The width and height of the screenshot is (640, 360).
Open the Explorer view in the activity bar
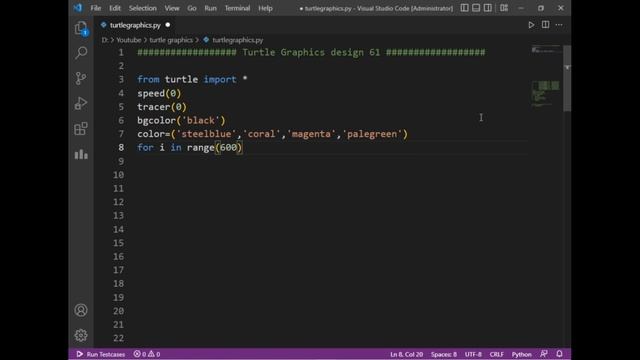pos(81,28)
